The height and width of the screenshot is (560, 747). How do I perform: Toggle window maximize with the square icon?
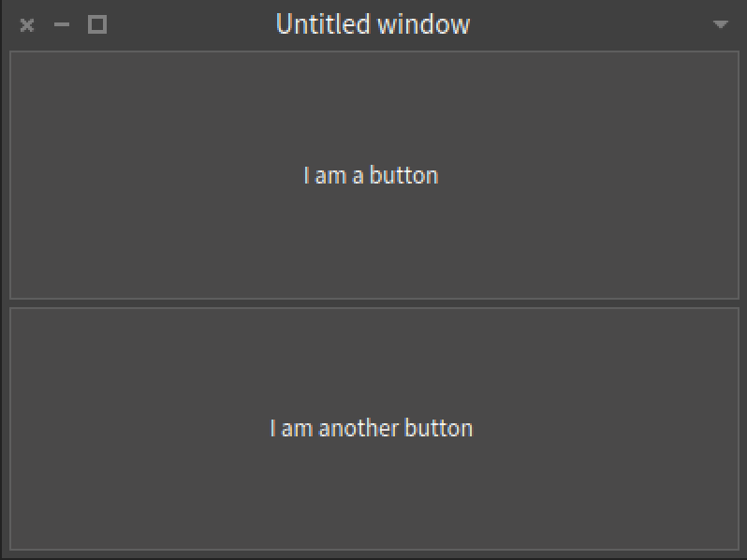click(97, 25)
